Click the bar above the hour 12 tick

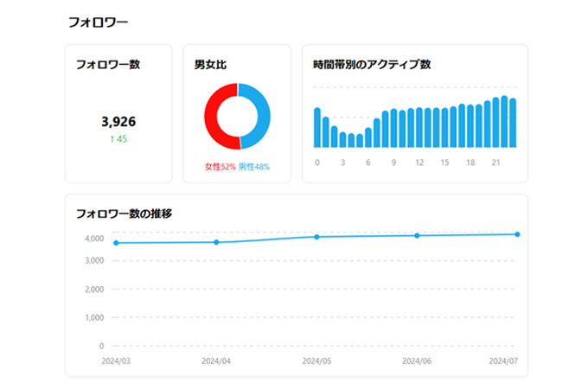pos(419,128)
